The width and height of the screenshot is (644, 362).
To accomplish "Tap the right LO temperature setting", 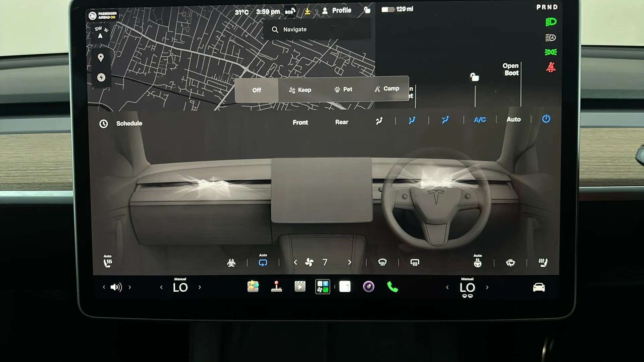I will point(467,287).
